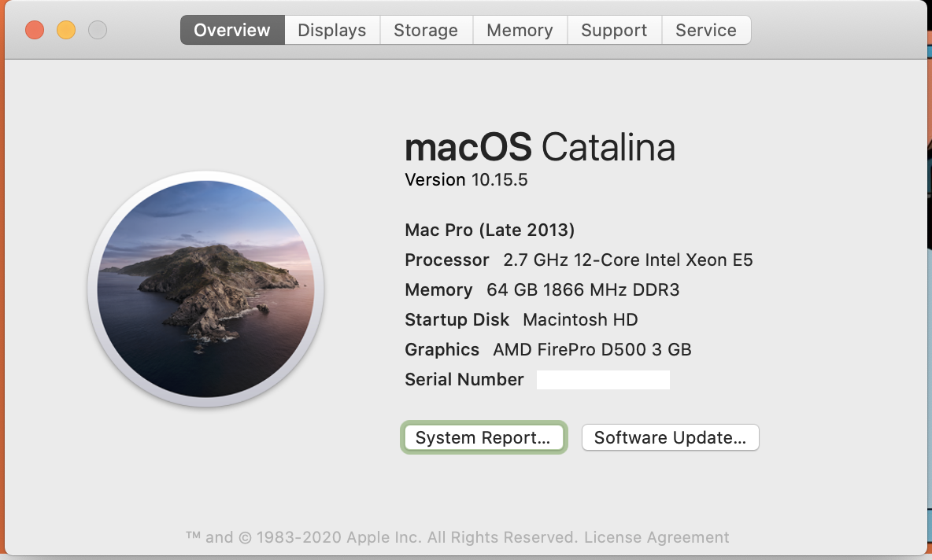Open Software Update
Image resolution: width=932 pixels, height=560 pixels.
point(670,437)
